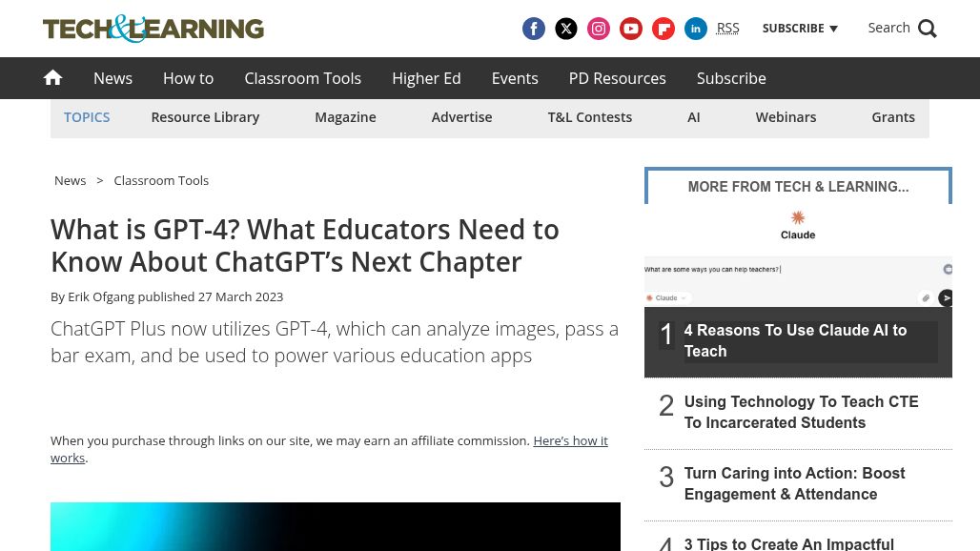Visit the Instagram profile icon
Screen dimensions: 980x551
598,29
